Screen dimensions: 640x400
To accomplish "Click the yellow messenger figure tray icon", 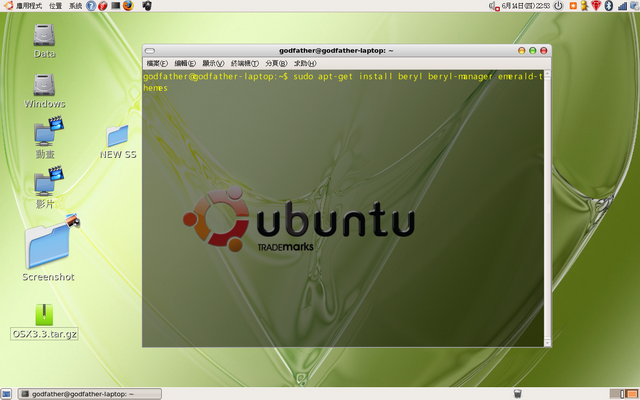I will click(x=584, y=6).
